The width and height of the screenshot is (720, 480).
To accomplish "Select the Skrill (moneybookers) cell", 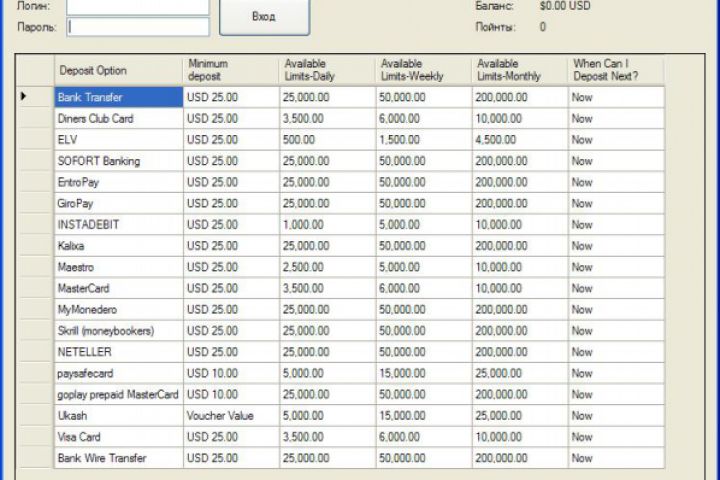I will tap(118, 331).
